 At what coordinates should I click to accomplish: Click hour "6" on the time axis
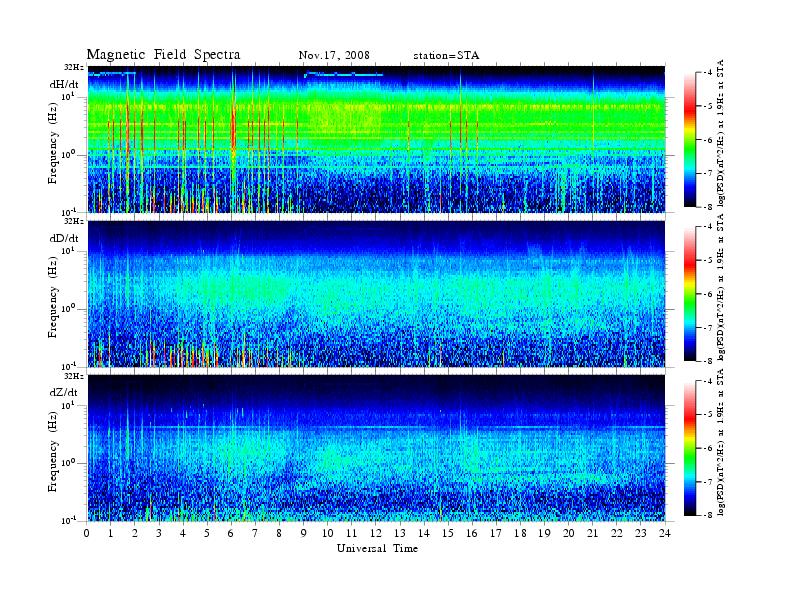click(x=231, y=533)
